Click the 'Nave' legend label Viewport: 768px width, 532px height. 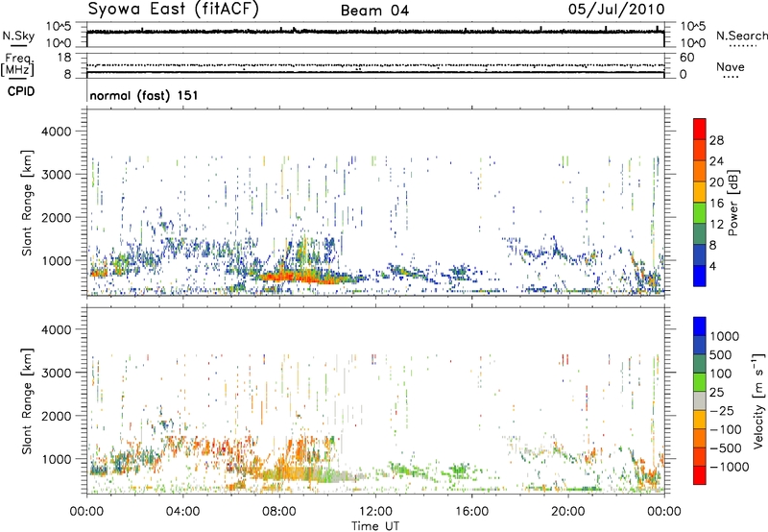[731, 66]
